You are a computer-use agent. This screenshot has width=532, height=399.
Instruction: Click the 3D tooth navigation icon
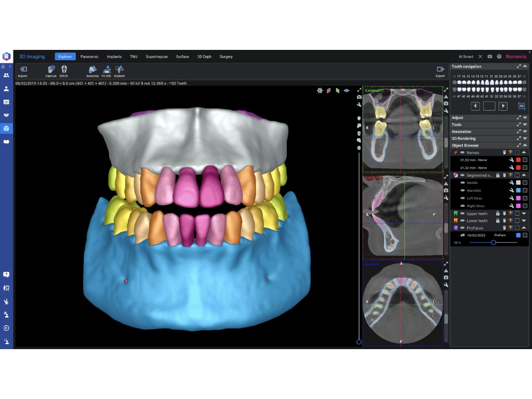point(521,106)
